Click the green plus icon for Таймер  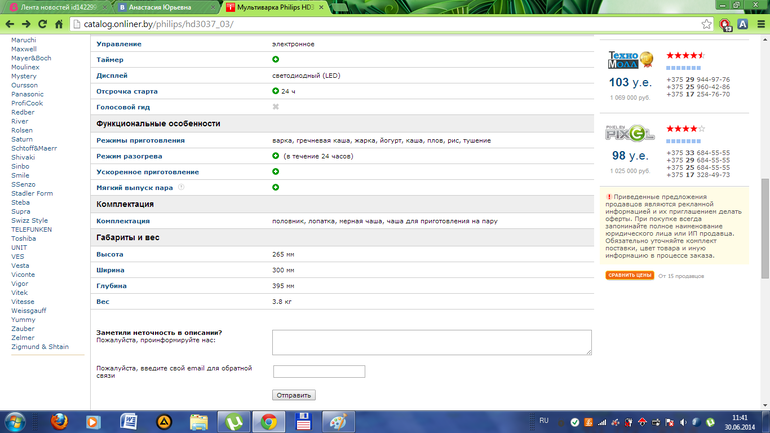click(275, 60)
